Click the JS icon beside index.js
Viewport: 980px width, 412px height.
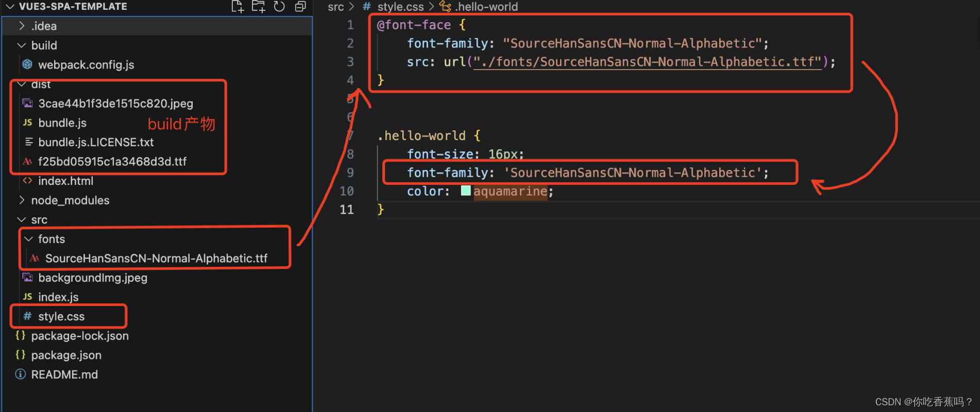point(27,297)
